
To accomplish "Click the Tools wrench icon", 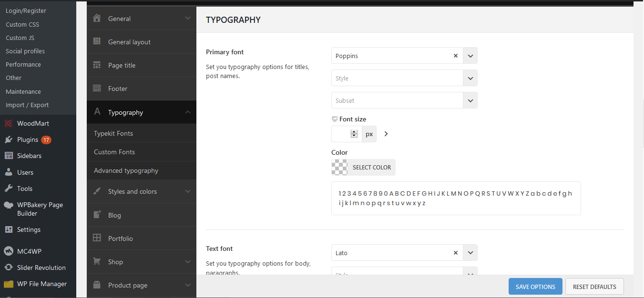I will [9, 189].
